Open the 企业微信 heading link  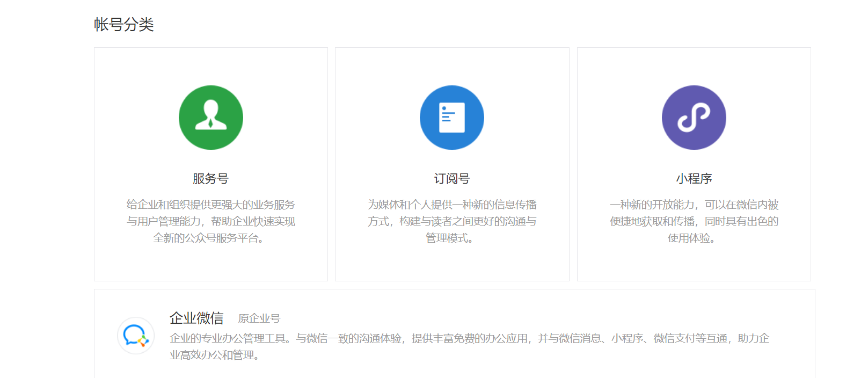click(196, 318)
